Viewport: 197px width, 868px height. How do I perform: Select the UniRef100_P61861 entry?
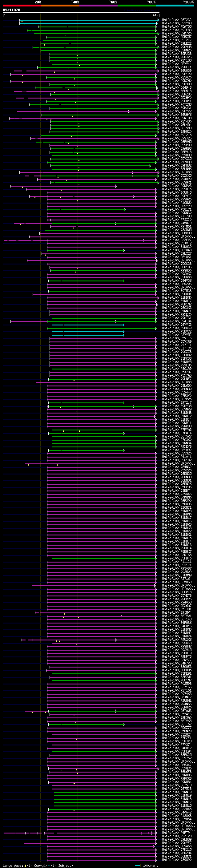pyautogui.click(x=177, y=257)
